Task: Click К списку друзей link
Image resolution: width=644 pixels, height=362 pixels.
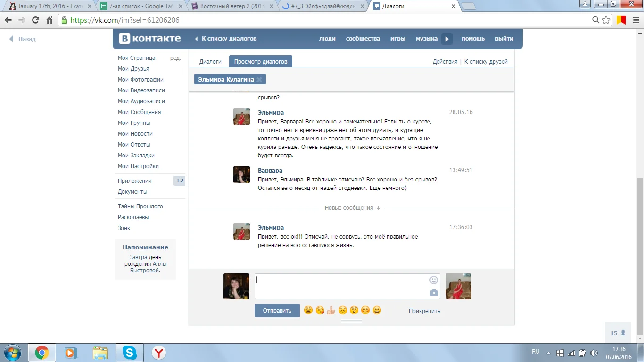Action: (486, 62)
